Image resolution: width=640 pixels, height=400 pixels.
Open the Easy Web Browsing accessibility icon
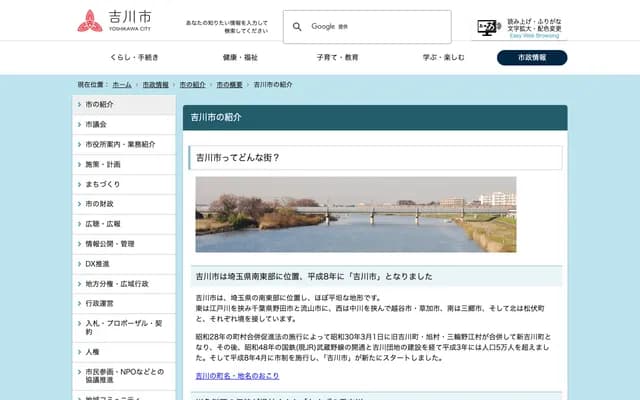point(488,27)
